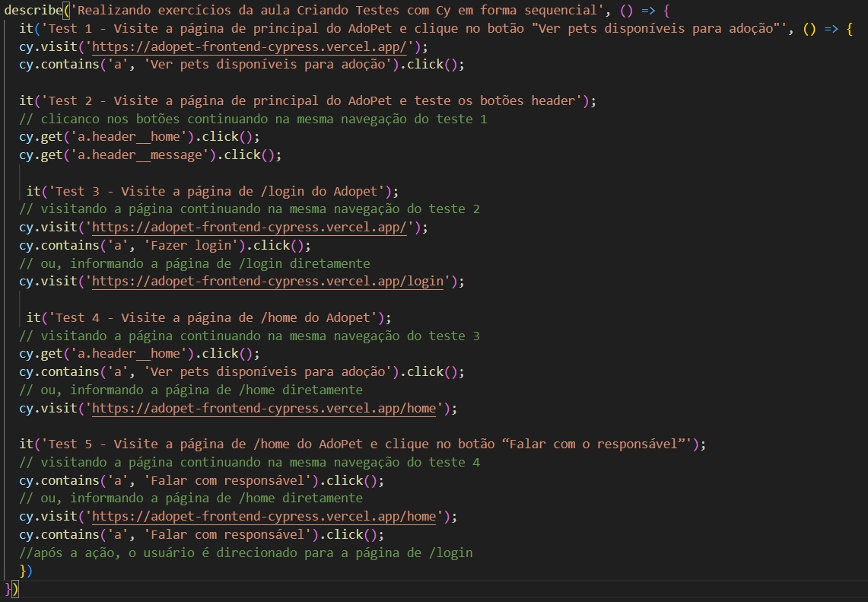Click the comment ending 'navegação do teste 3'

point(249,336)
